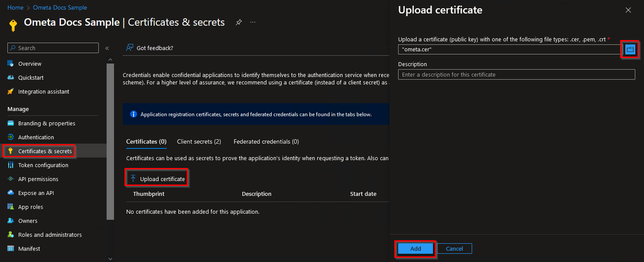Viewport: 644px width, 262px height.
Task: Click the upload arrow icon
Action: click(133, 179)
